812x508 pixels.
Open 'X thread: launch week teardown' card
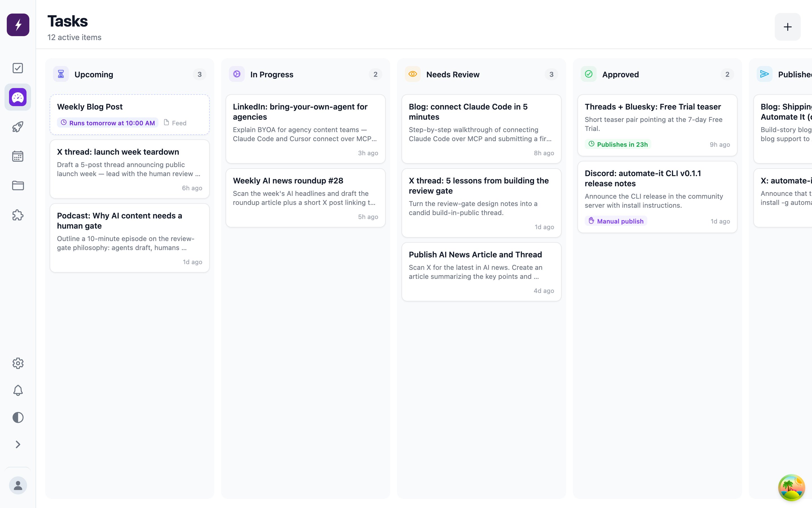(129, 169)
